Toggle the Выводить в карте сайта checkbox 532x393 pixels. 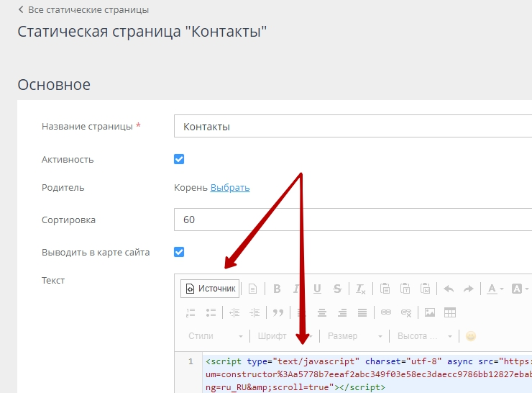click(x=180, y=252)
